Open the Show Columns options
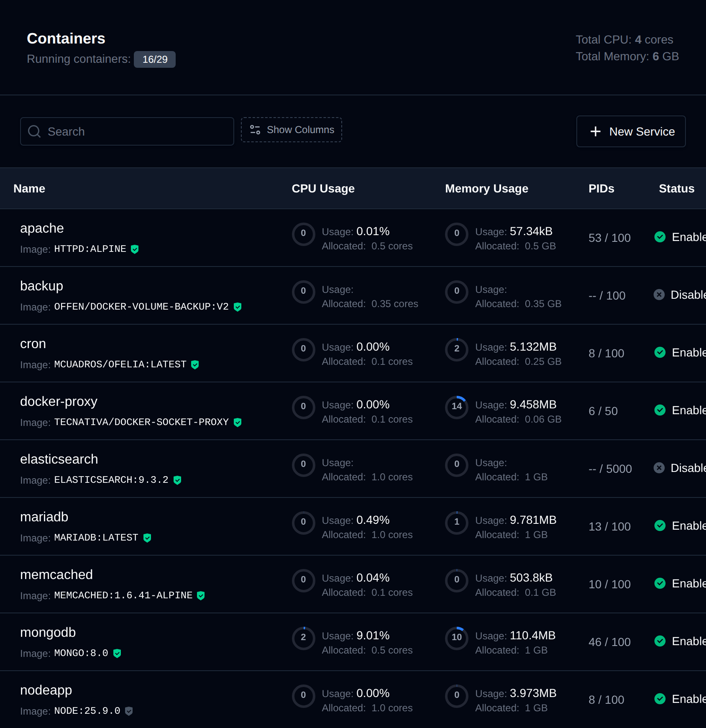Screen dimensions: 706x728 pyautogui.click(x=292, y=130)
